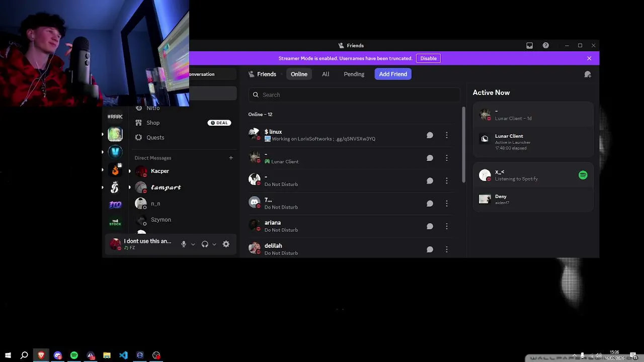644x362 pixels.
Task: Open More options for 7...
Action: pyautogui.click(x=446, y=204)
